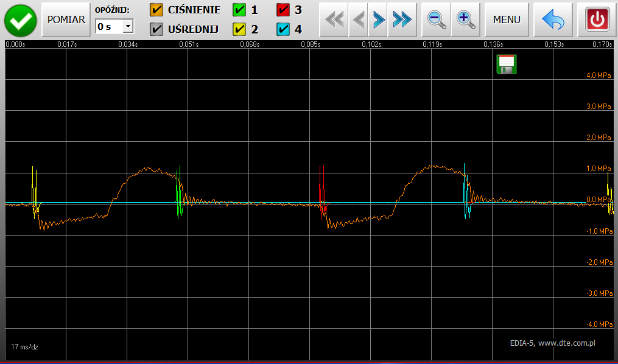Toggle green channel 1 checkbox
This screenshot has width=618, height=364.
click(x=239, y=10)
